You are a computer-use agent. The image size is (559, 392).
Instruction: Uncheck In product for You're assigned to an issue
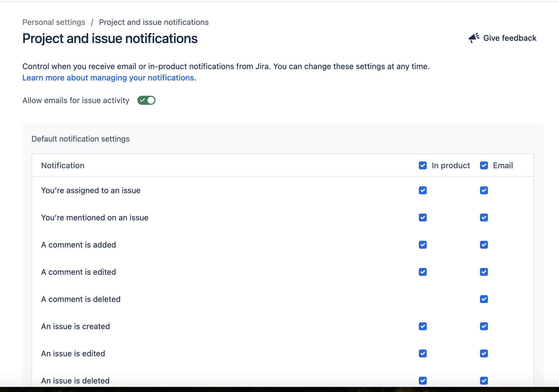tap(423, 190)
